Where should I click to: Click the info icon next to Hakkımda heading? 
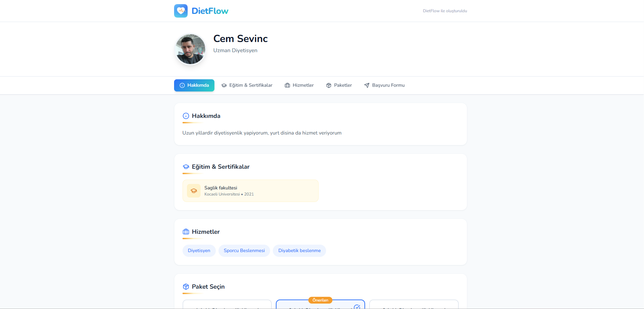[186, 116]
